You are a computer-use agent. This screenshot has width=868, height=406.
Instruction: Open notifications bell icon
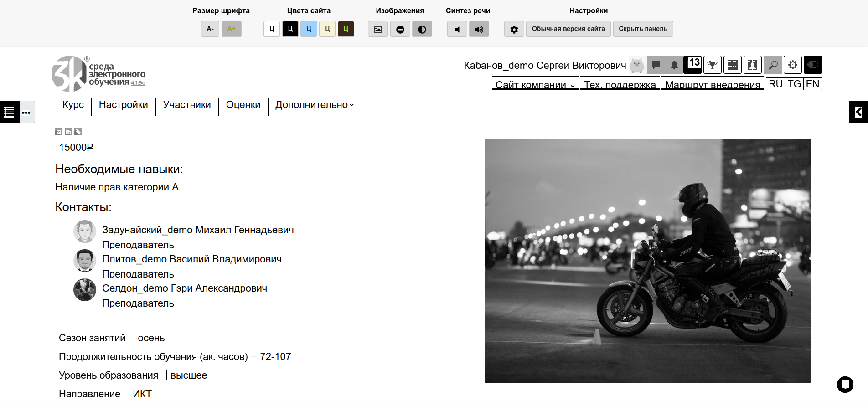[674, 65]
